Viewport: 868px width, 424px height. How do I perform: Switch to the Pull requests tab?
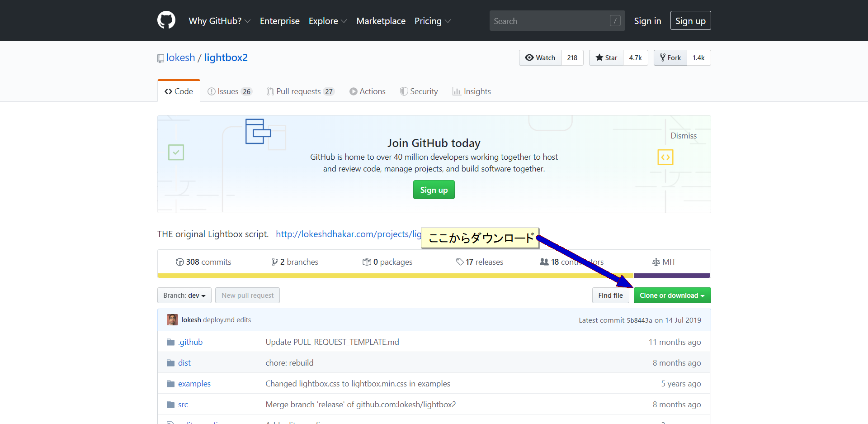click(301, 91)
